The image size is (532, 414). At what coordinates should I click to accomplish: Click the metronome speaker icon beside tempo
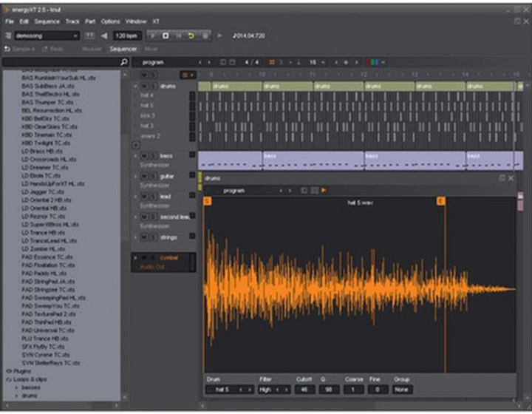pos(104,35)
